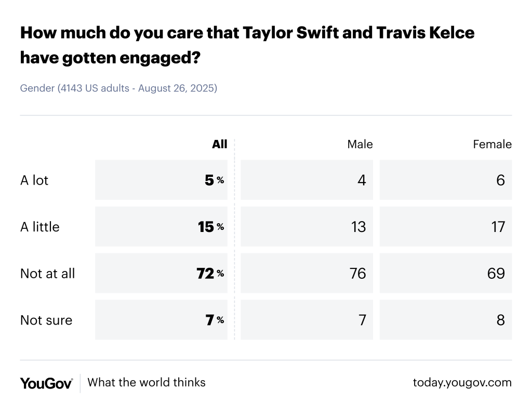Click the Female "Not at all" value 69
The width and height of the screenshot is (532, 413).
coord(496,274)
